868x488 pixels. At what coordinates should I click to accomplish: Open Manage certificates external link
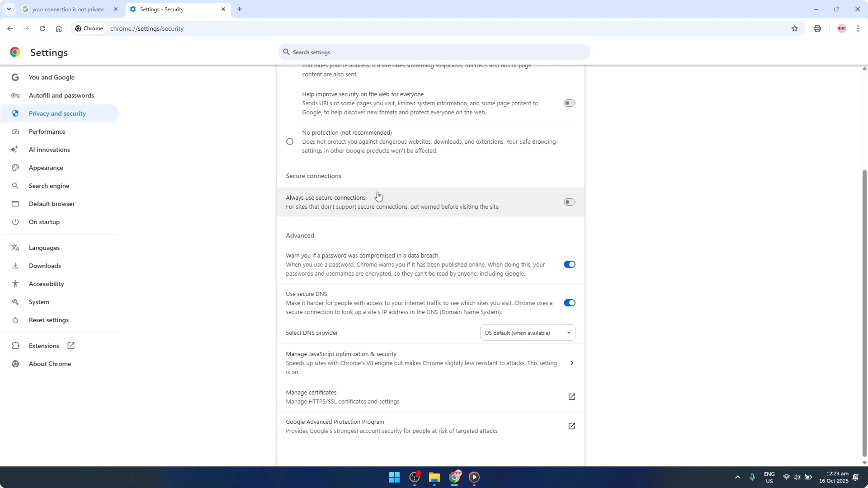click(x=572, y=397)
